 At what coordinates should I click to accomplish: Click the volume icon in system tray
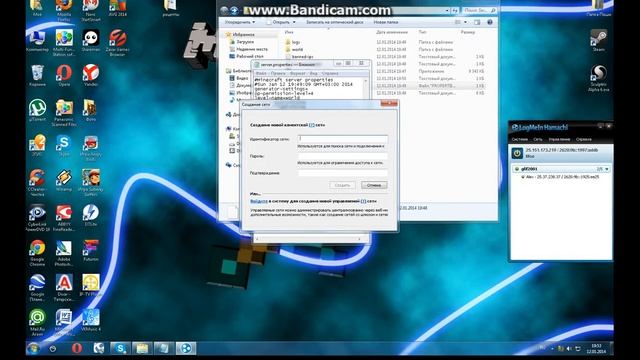pyautogui.click(x=569, y=349)
